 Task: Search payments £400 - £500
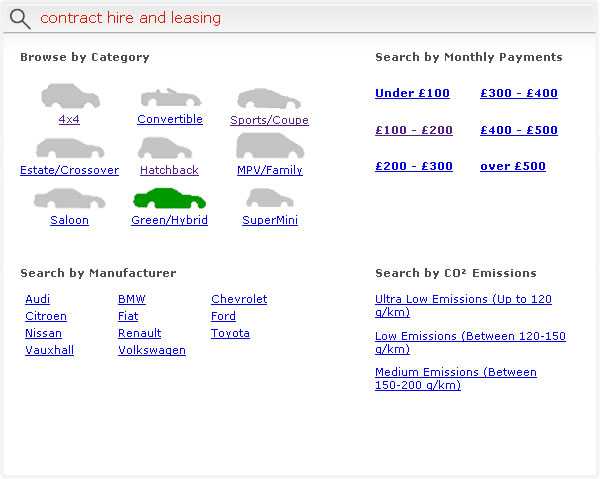519,130
